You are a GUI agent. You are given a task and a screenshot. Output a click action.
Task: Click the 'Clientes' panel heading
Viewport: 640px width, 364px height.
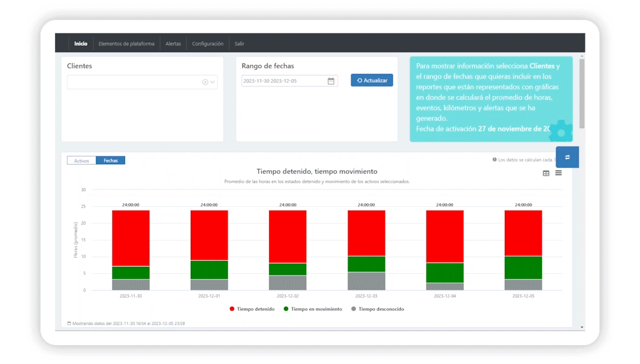click(79, 66)
